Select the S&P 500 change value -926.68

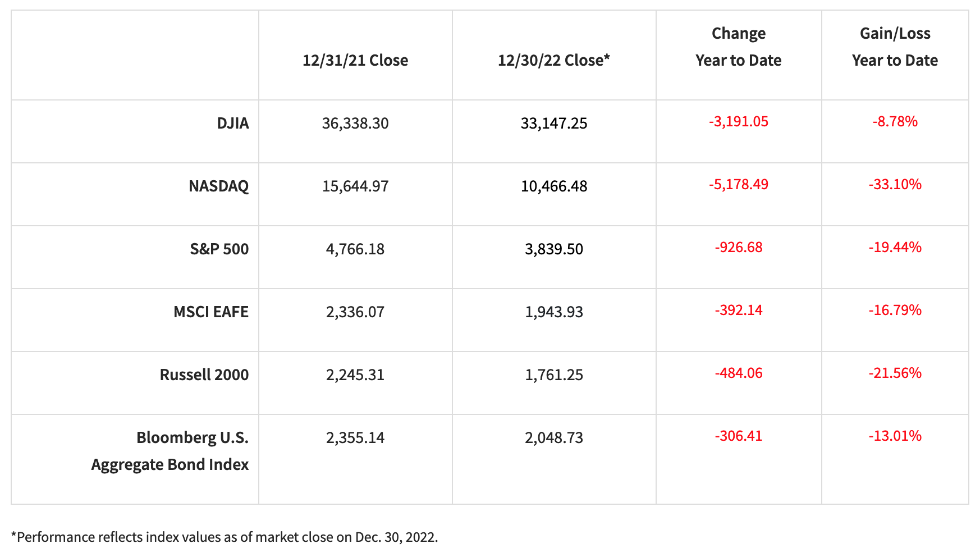click(738, 247)
